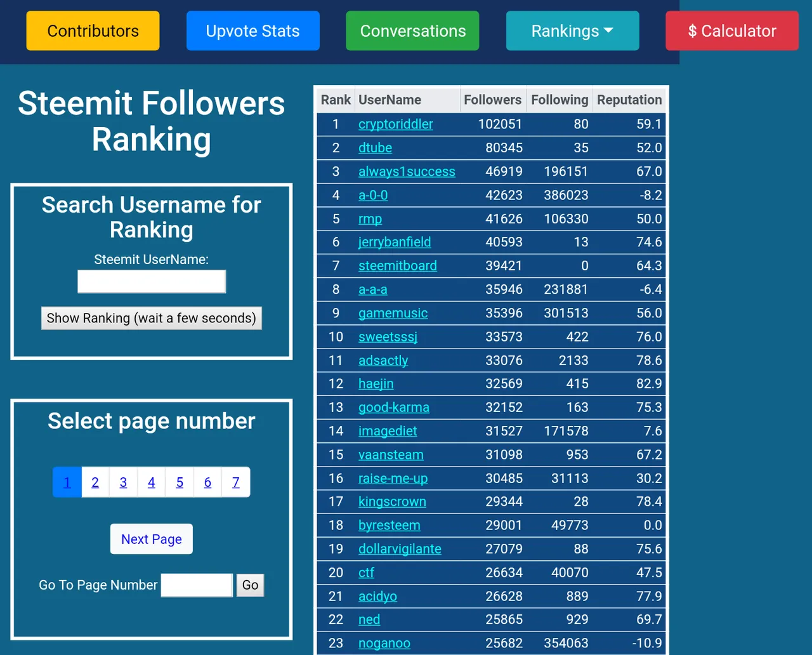Select page 7 in pagination
This screenshot has width=812, height=655.
point(236,482)
